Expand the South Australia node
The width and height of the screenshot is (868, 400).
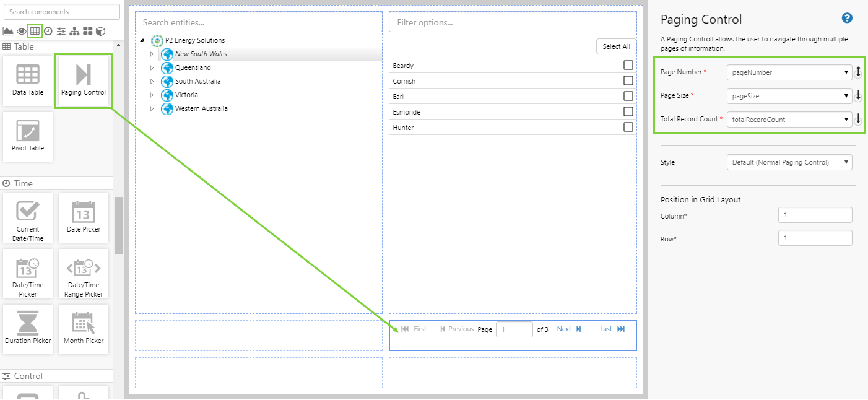(152, 82)
